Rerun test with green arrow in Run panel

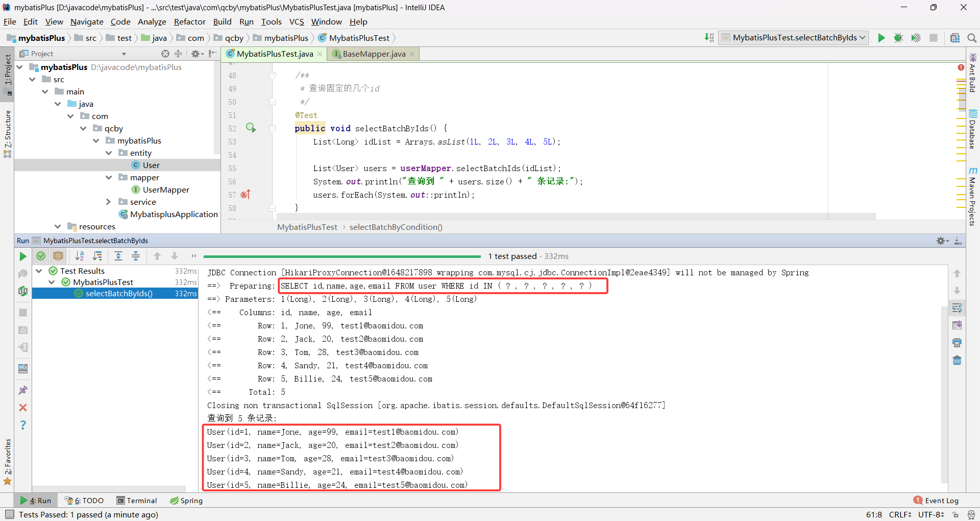(x=23, y=256)
